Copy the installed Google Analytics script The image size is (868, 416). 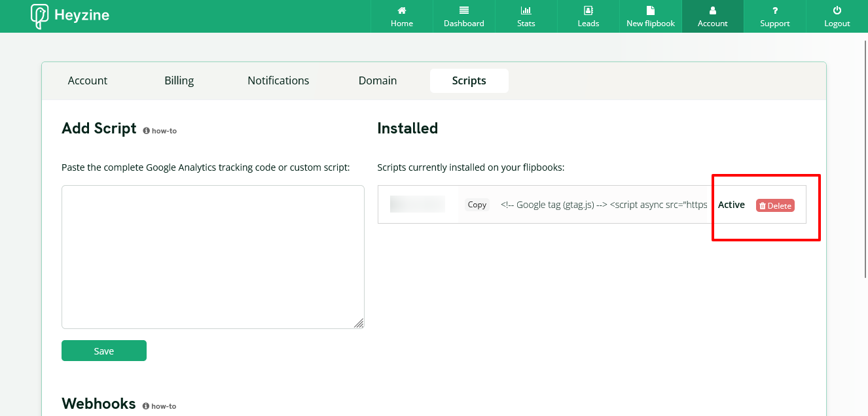(x=477, y=205)
